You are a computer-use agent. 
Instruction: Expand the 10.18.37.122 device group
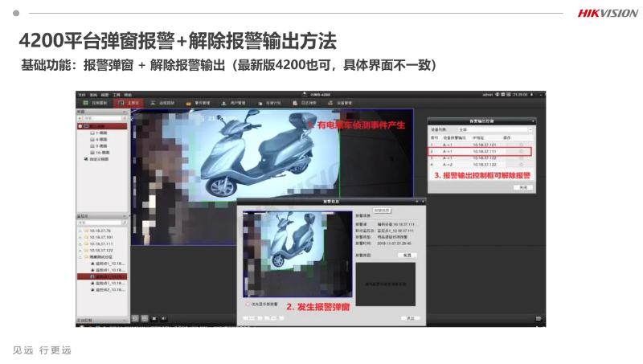click(80, 251)
